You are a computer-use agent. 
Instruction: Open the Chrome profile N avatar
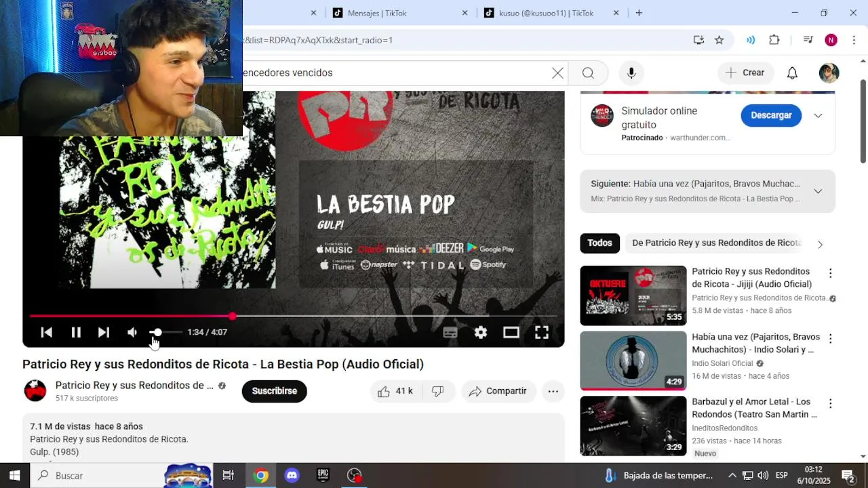(831, 40)
